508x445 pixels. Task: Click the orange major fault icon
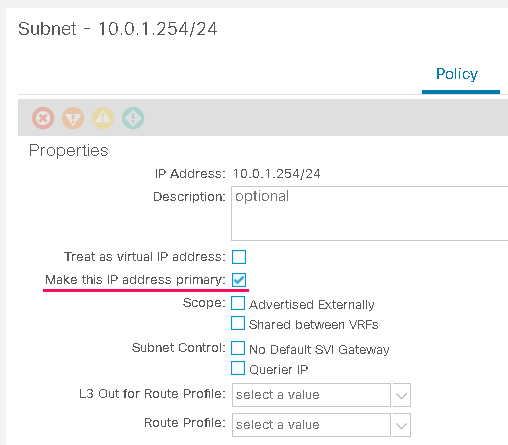[x=73, y=118]
